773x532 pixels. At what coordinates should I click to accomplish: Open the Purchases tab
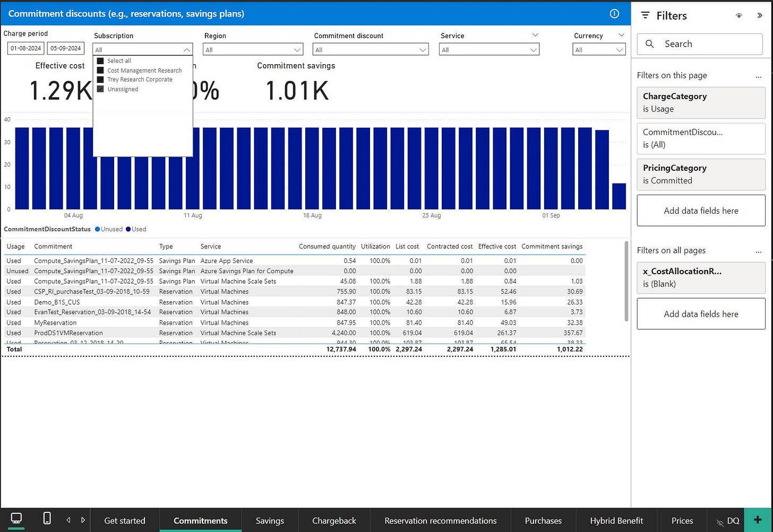pos(543,520)
